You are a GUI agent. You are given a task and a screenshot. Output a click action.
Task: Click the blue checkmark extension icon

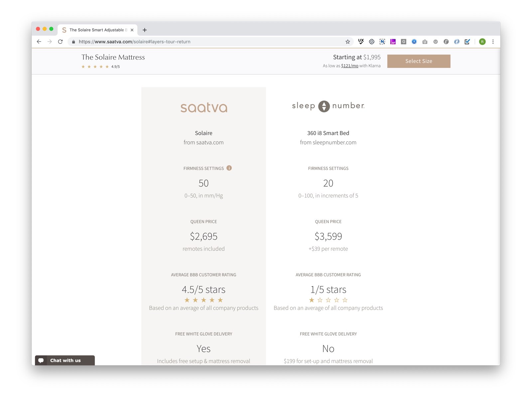467,42
